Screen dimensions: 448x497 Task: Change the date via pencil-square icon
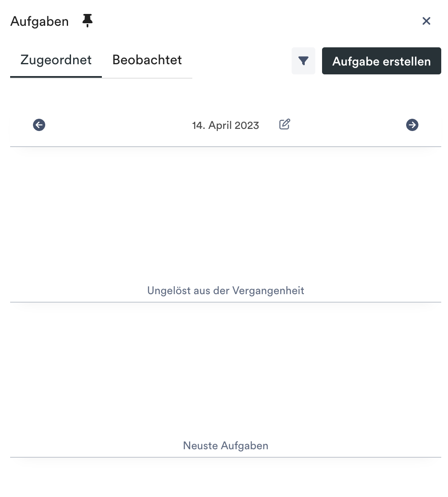(285, 124)
